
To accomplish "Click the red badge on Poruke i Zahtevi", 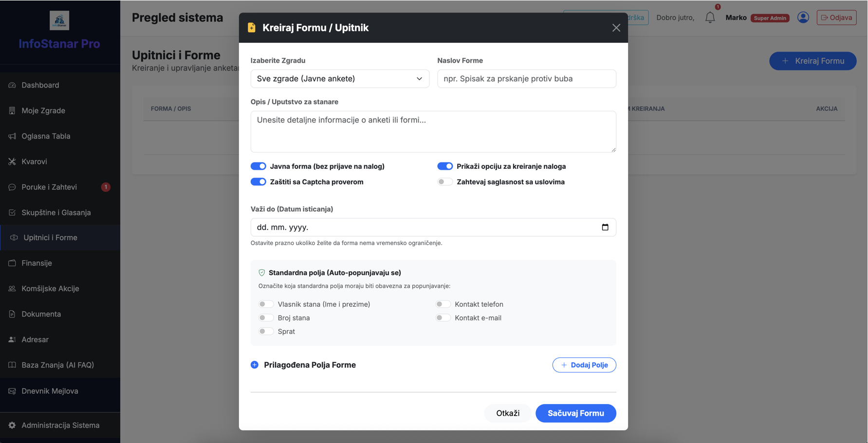I will coord(106,187).
